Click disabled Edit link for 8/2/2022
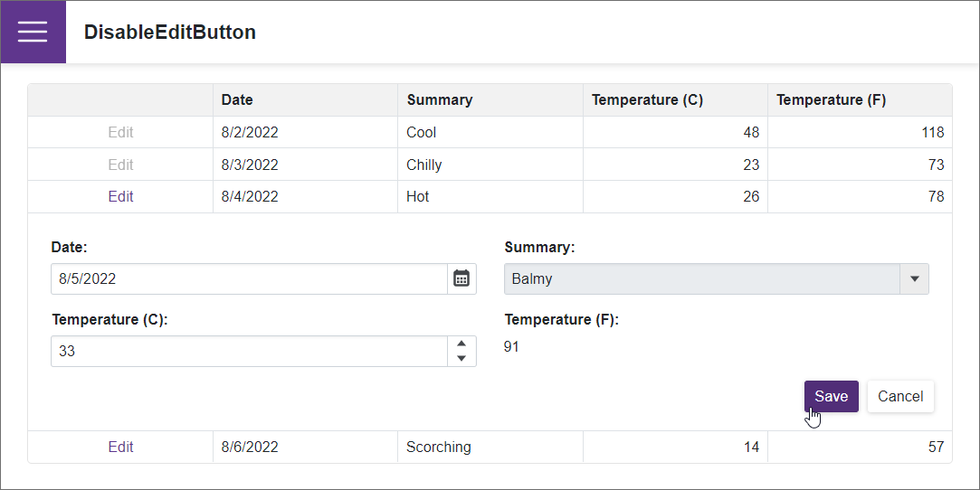This screenshot has height=490, width=980. click(x=120, y=132)
